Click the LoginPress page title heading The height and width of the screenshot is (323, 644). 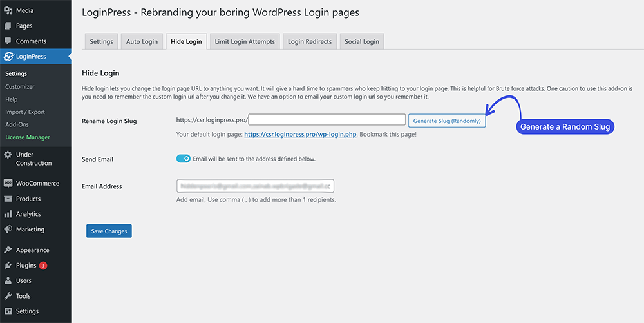point(220,13)
